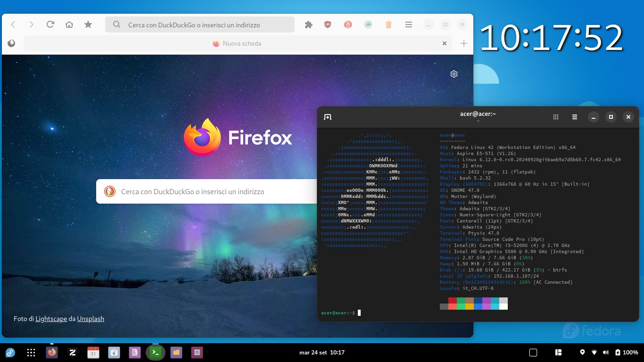Bookmark this page with the star icon
Viewport: 644px width, 362px height.
[88, 25]
